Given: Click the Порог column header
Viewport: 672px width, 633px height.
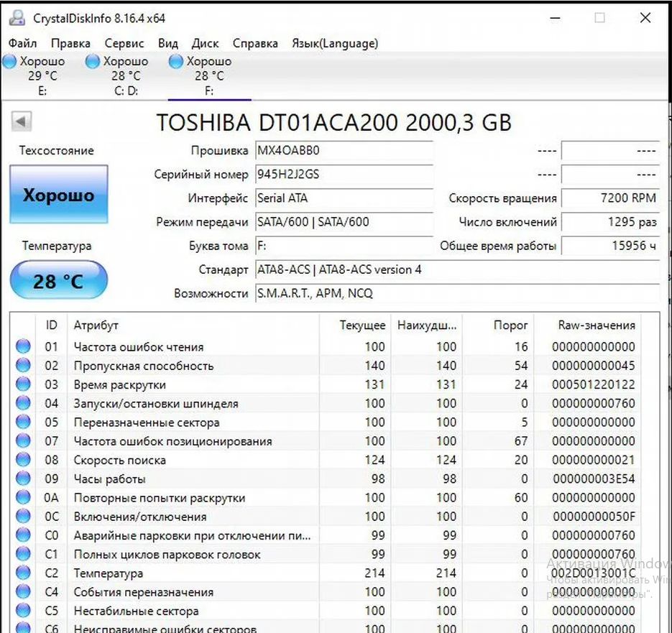Looking at the screenshot, I should coord(498,325).
